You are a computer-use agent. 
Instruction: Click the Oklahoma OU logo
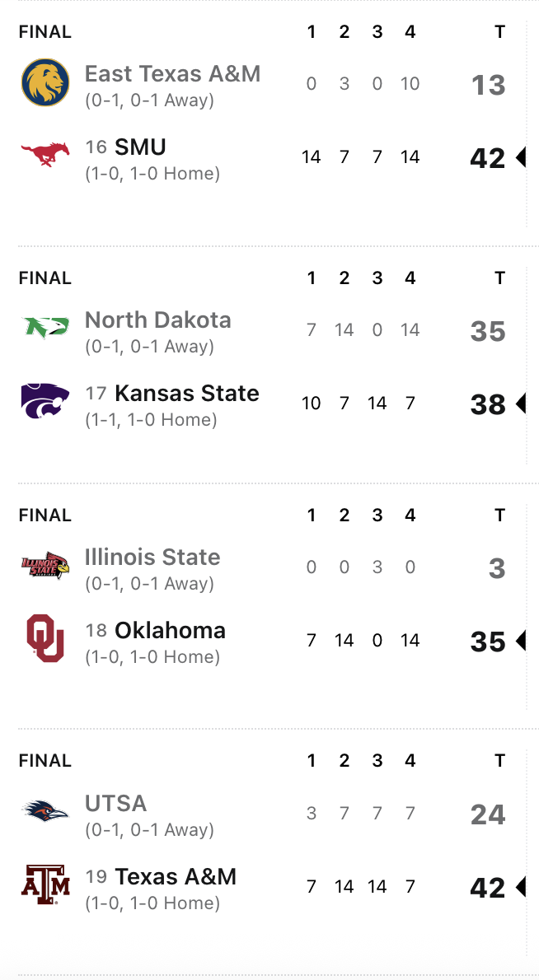[x=45, y=639]
